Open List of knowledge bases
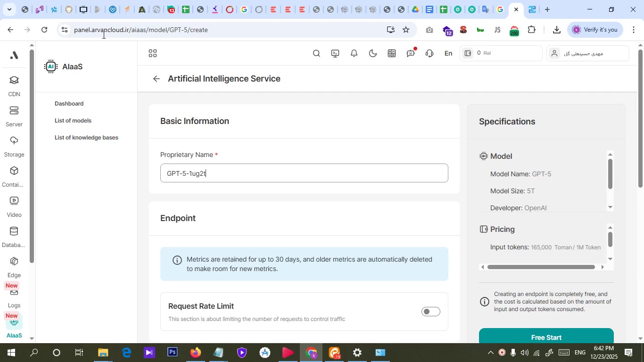This screenshot has width=644, height=362. [x=86, y=138]
